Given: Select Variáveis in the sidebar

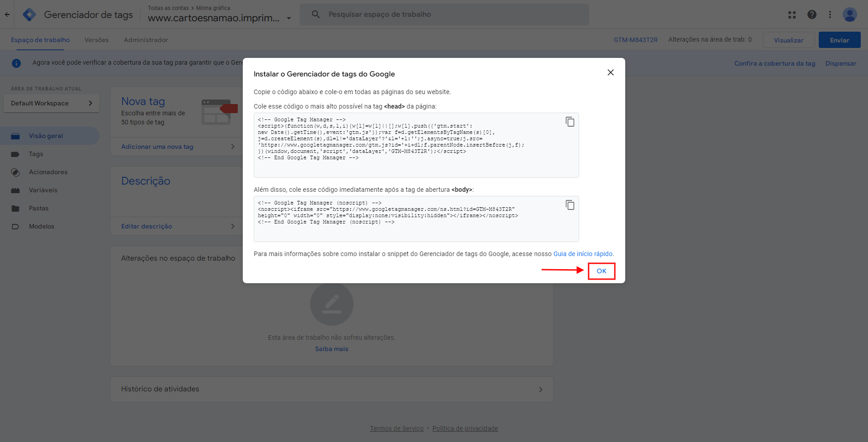Looking at the screenshot, I should pos(50,190).
